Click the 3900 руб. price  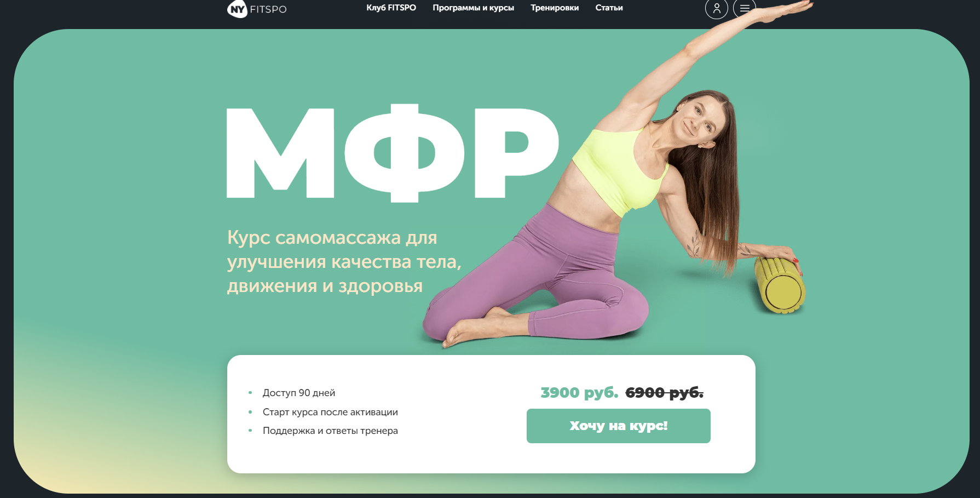(579, 392)
